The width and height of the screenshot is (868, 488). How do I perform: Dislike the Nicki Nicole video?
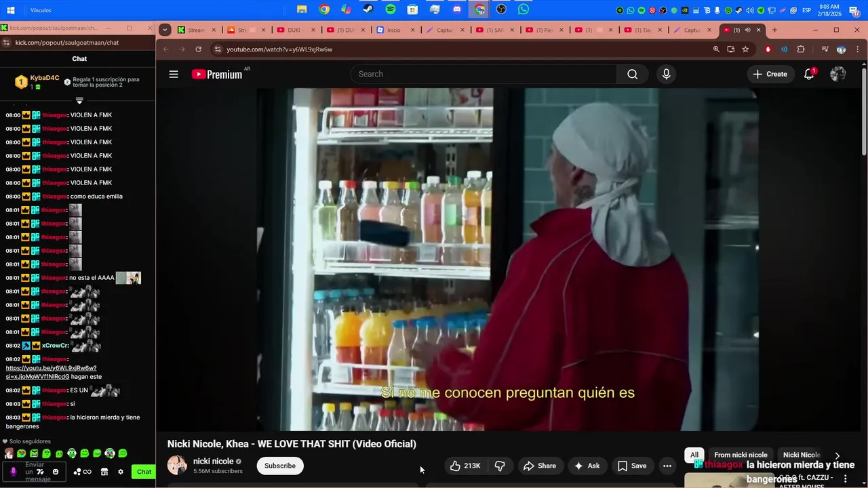coord(500,466)
